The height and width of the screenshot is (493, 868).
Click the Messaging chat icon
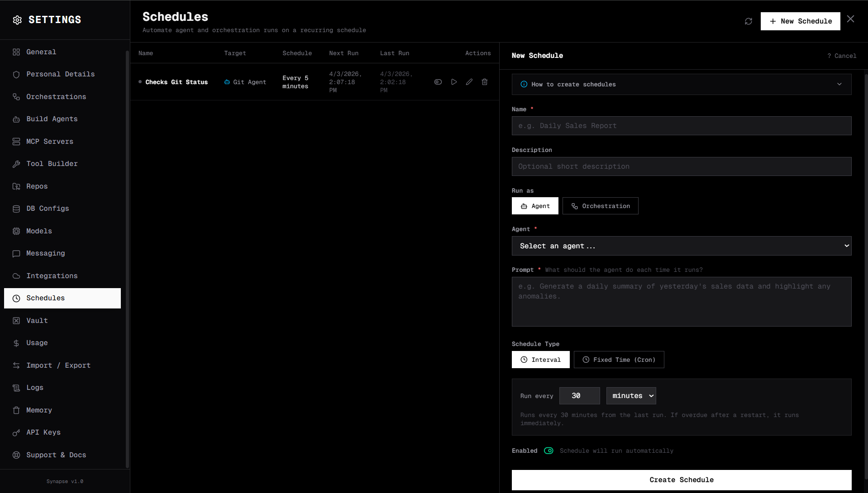(x=16, y=254)
